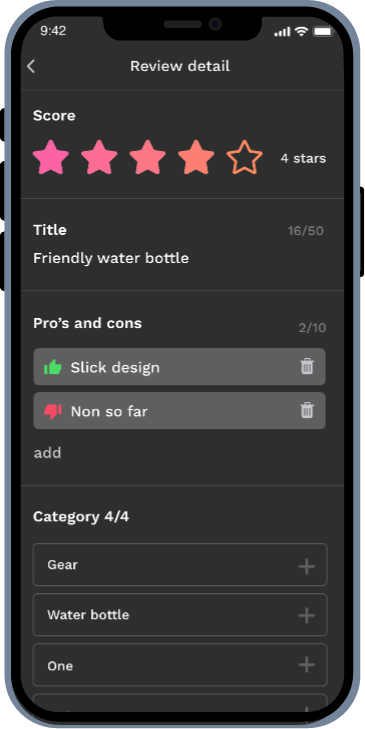The image size is (365, 729).
Task: Select the fourth star rating
Action: tap(196, 157)
